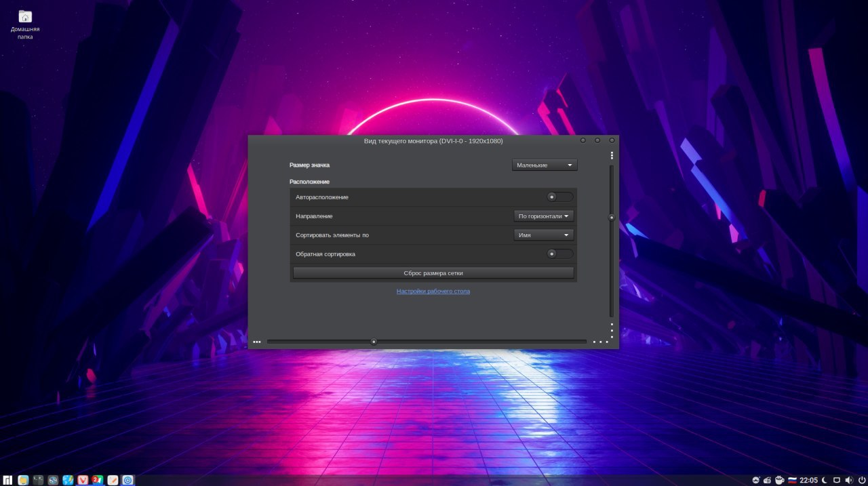Open the power session menu
This screenshot has height=486, width=868.
861,480
